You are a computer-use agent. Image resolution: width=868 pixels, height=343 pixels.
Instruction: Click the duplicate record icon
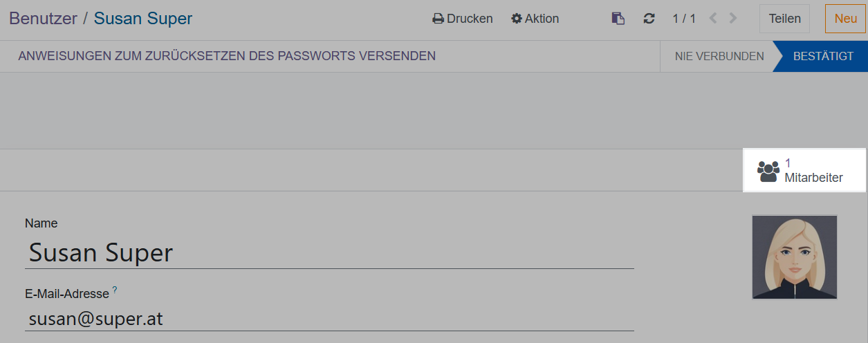pos(618,19)
